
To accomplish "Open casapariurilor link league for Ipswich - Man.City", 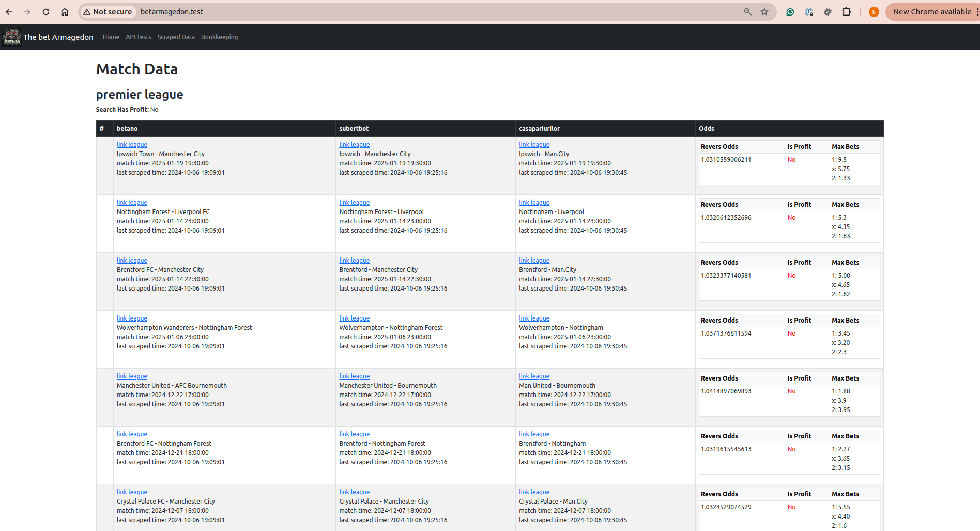I will click(x=534, y=145).
